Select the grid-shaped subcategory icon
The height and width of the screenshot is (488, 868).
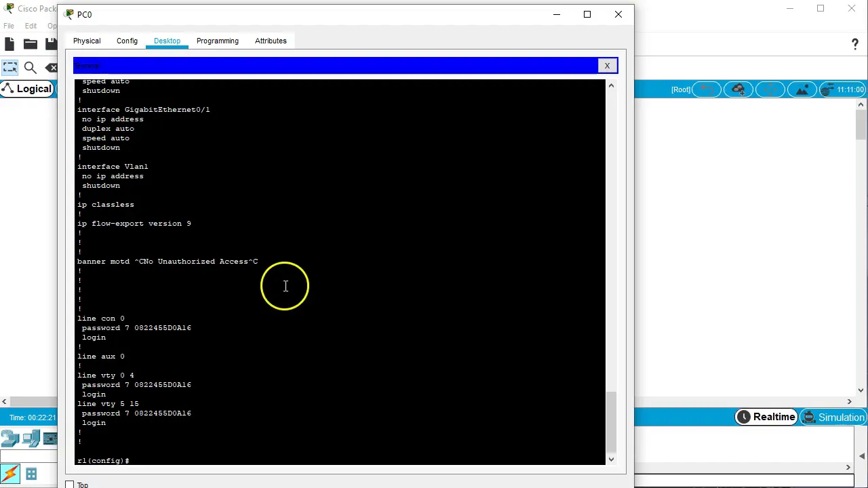tap(31, 474)
